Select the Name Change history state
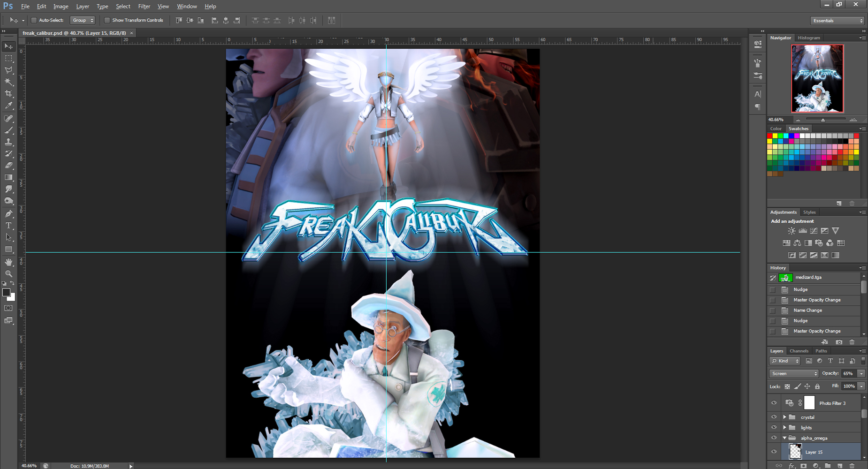Image resolution: width=868 pixels, height=469 pixels. point(814,310)
